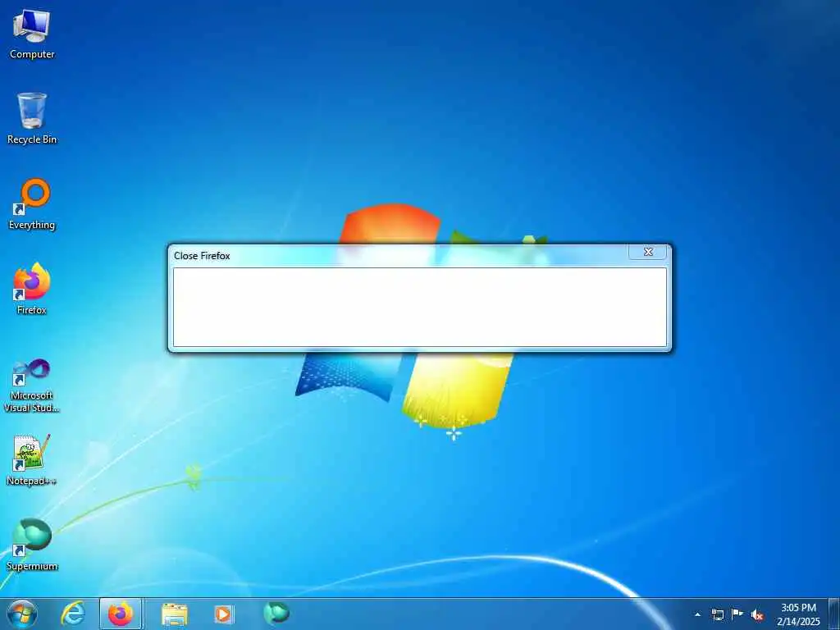Viewport: 840px width, 630px height.
Task: Launch Internet Explorer from the taskbar
Action: click(x=73, y=614)
